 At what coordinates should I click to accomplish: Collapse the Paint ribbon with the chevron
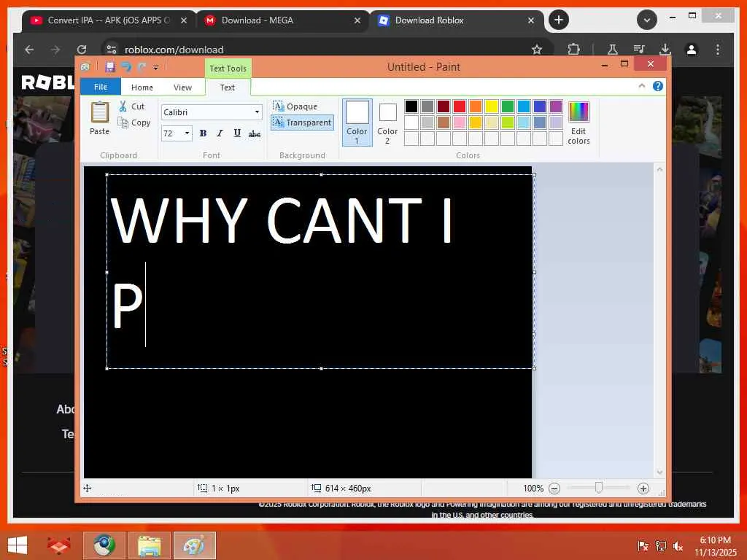pos(642,86)
